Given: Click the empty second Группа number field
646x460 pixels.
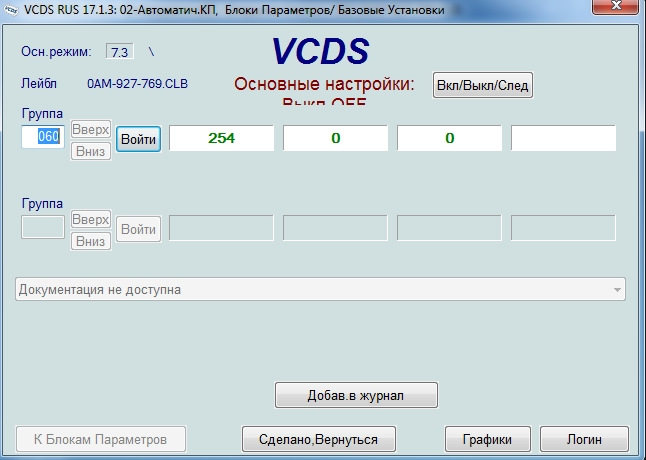Looking at the screenshot, I should click(x=43, y=227).
